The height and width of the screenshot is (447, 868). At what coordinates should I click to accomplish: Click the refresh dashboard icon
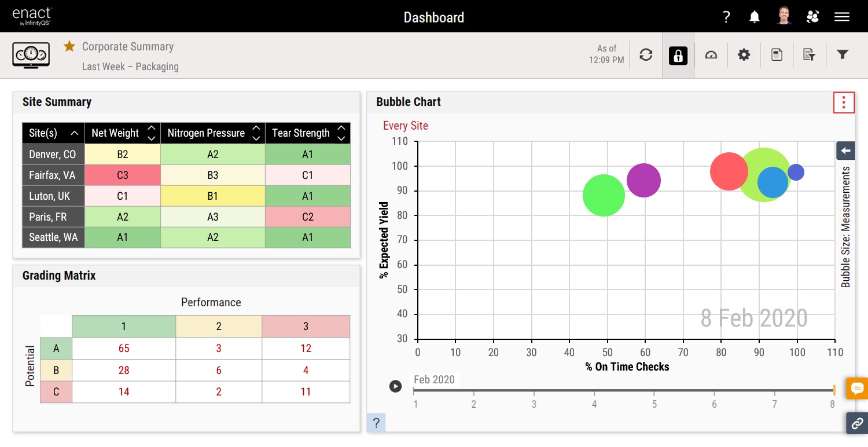(646, 55)
